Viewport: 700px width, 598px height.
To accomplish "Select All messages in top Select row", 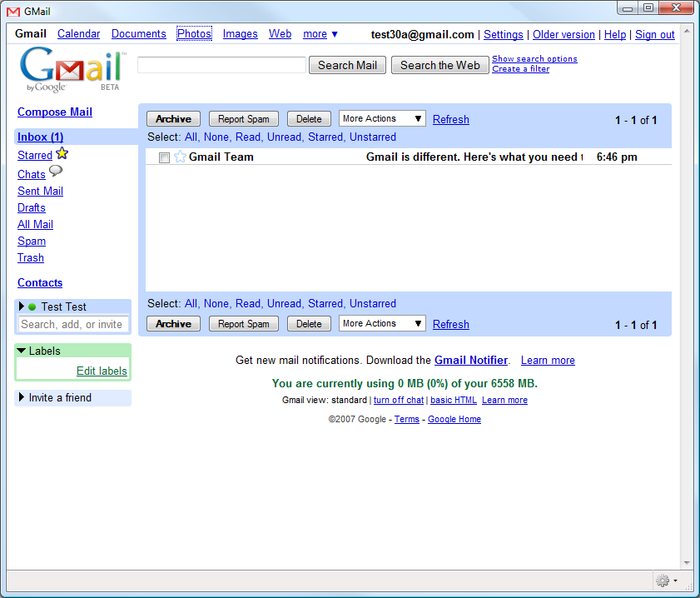I will click(191, 137).
